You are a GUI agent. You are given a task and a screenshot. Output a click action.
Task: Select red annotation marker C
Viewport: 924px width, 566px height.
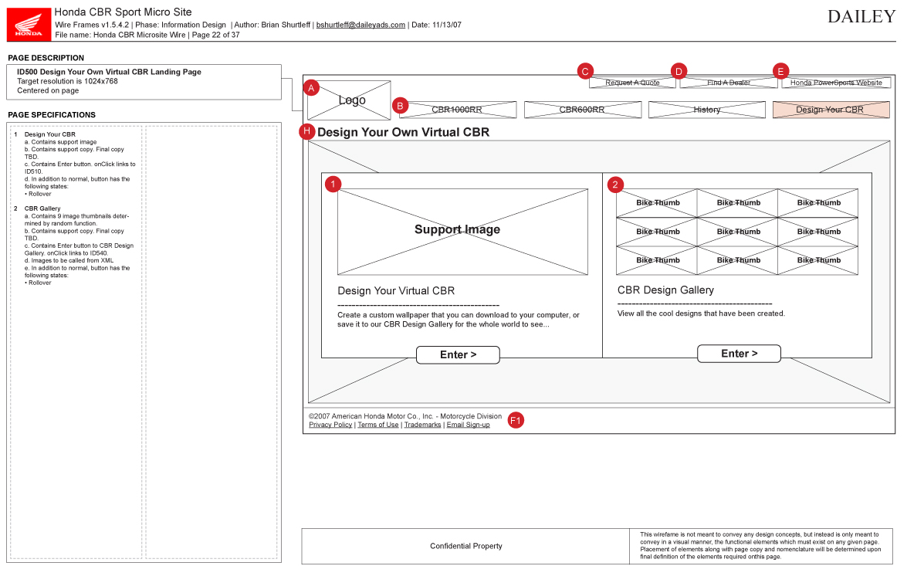[586, 71]
